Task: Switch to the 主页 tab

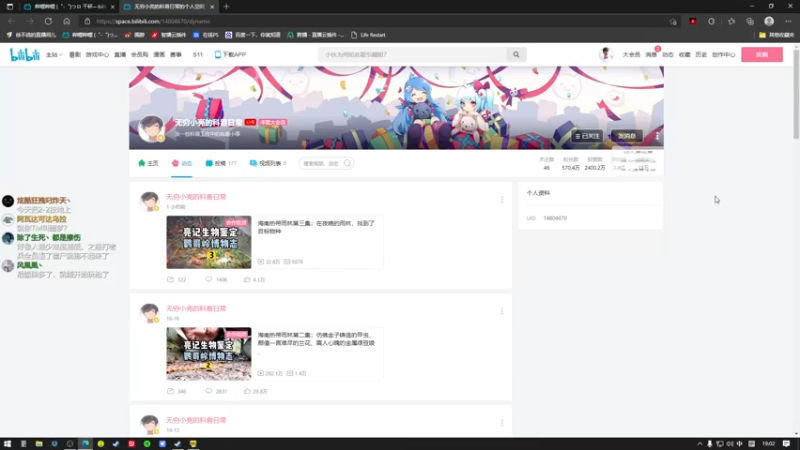Action: point(148,163)
